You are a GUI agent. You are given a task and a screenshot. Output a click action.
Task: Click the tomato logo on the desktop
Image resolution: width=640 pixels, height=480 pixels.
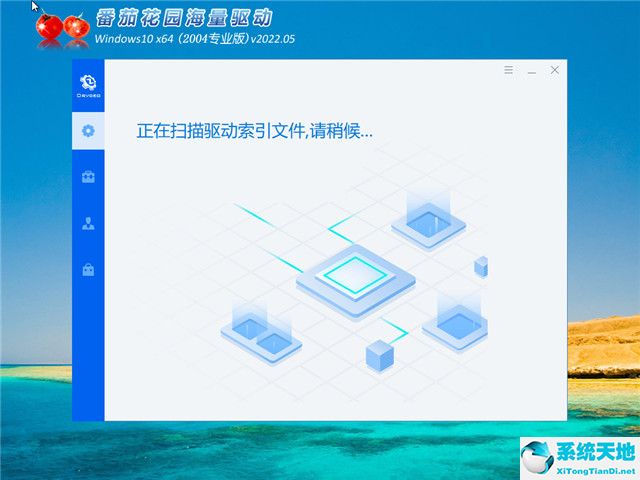61,28
